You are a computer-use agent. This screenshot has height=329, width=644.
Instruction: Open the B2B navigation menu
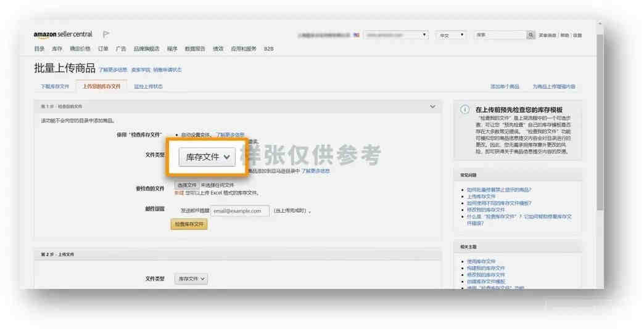[x=268, y=49]
